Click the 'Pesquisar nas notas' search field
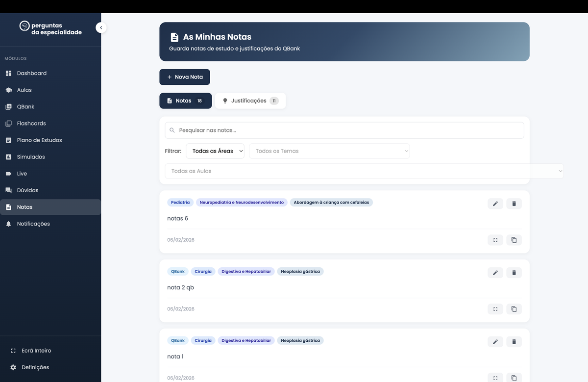This screenshot has height=382, width=588. coord(344,130)
